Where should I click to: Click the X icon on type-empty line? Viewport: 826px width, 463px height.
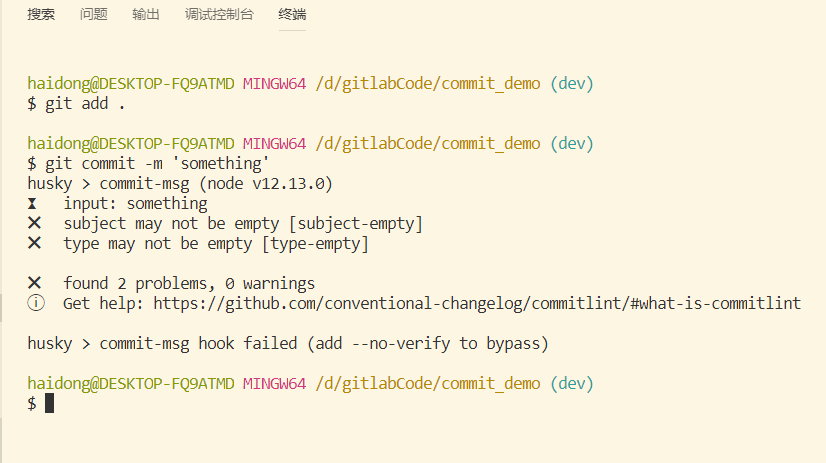tap(34, 243)
